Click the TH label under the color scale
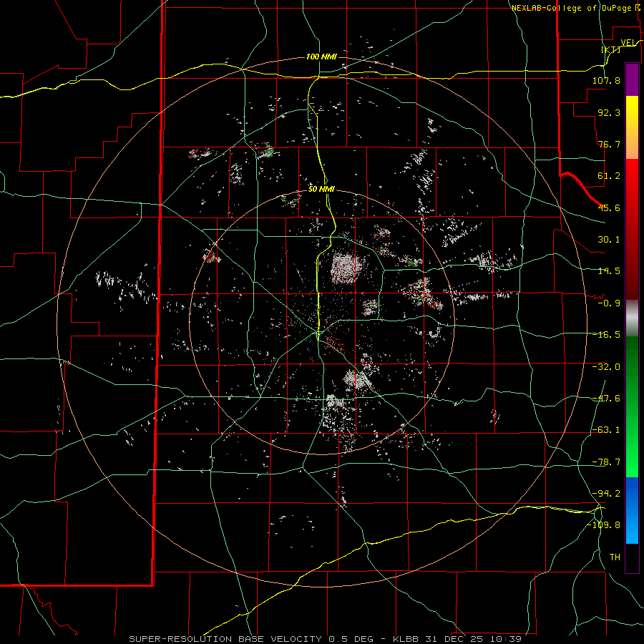This screenshot has height=644, width=644. pos(615,557)
